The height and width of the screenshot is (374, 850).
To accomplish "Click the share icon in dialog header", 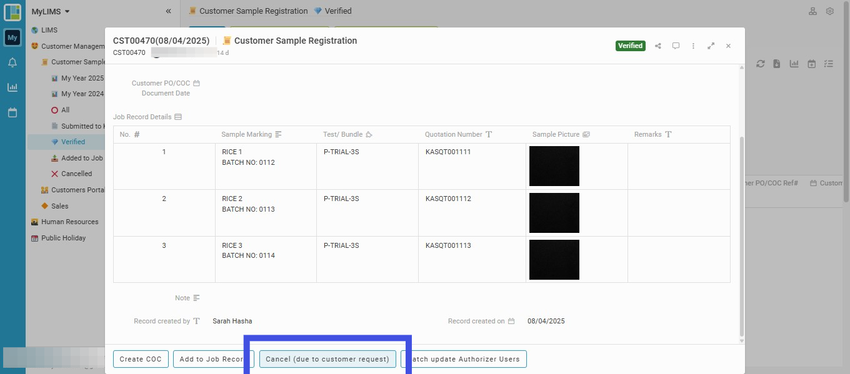I will point(658,46).
